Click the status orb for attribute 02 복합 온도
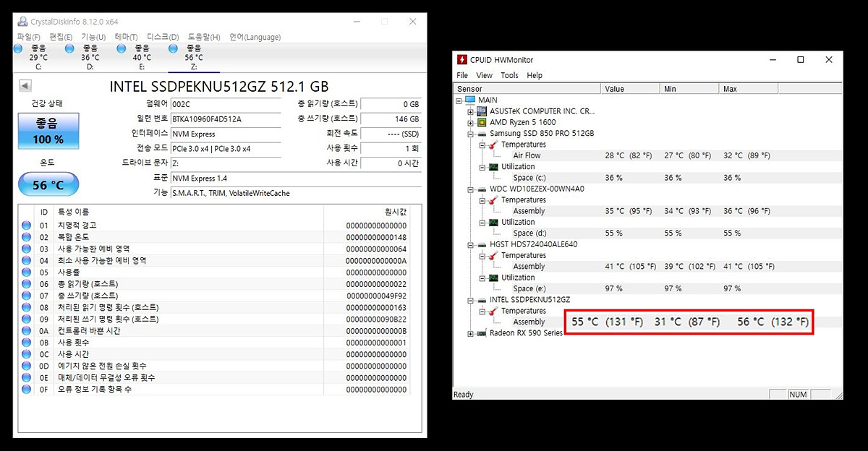 click(27, 237)
